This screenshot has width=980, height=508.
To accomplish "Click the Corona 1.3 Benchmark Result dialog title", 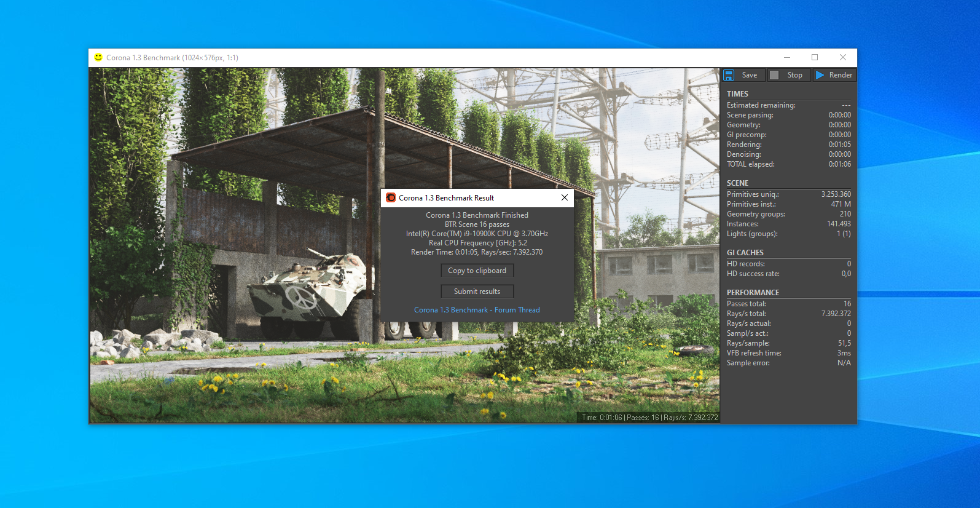I will click(446, 198).
